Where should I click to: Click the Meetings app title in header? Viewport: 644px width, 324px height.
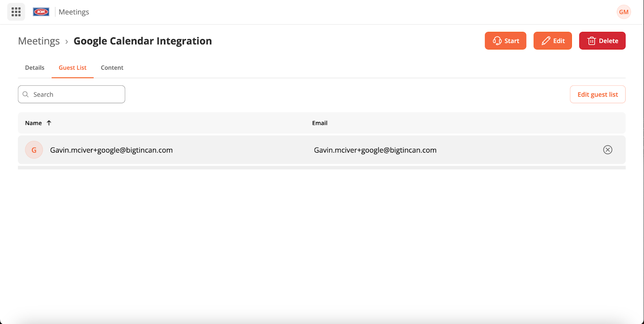pyautogui.click(x=74, y=12)
